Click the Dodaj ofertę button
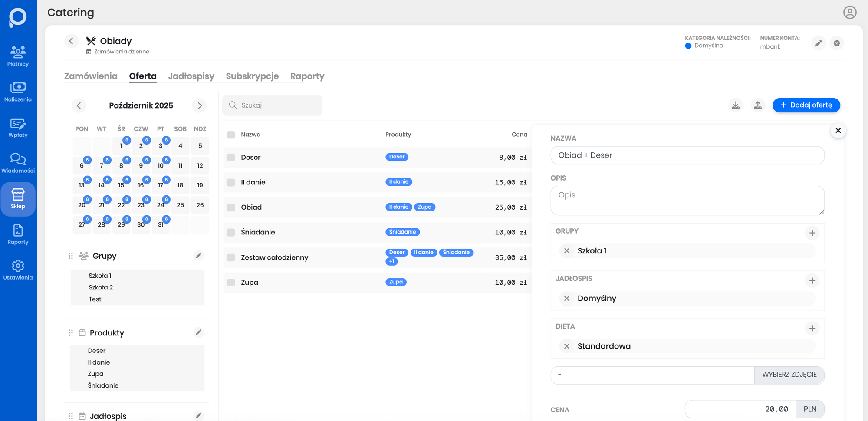The height and width of the screenshot is (421, 868). coord(806,105)
